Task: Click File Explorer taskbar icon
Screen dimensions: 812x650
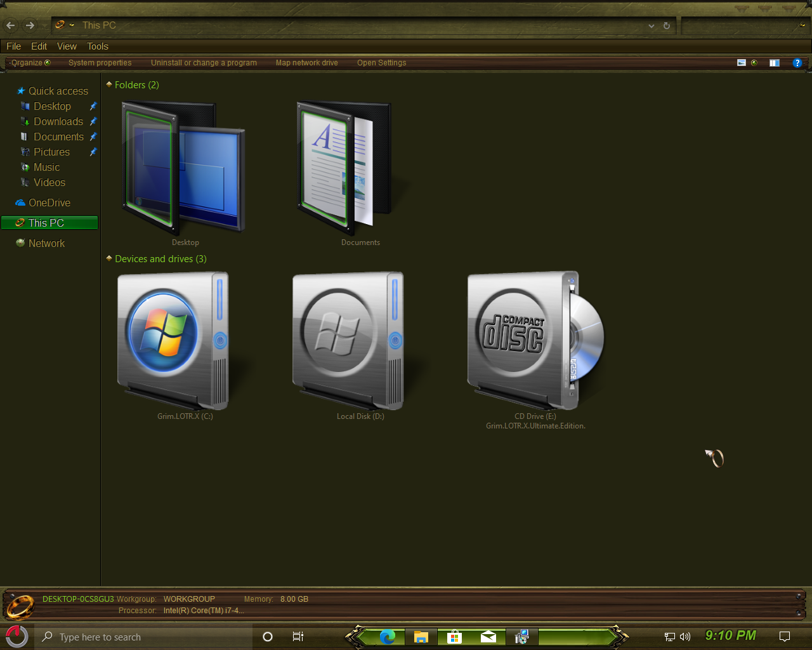Action: click(x=421, y=637)
